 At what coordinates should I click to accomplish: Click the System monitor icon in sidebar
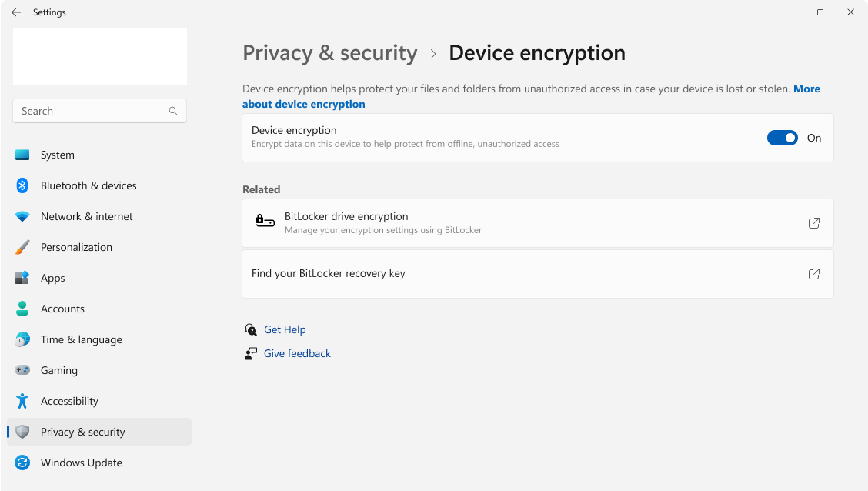(x=22, y=155)
